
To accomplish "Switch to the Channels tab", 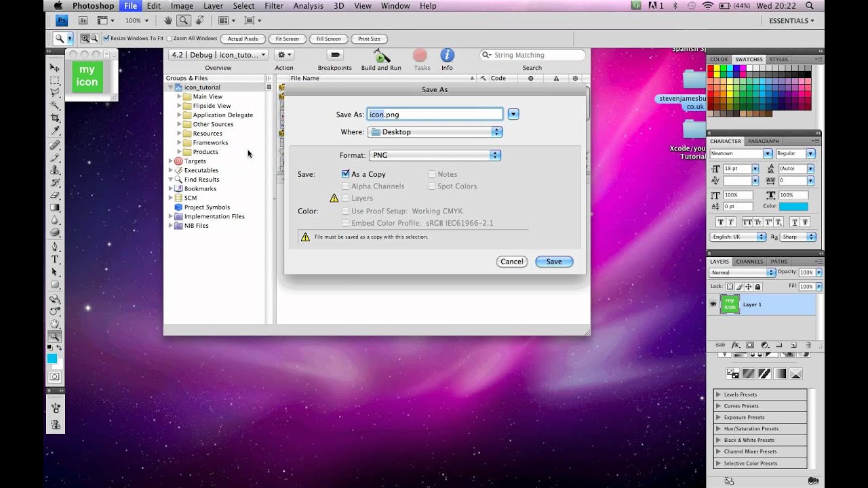I will [x=749, y=262].
